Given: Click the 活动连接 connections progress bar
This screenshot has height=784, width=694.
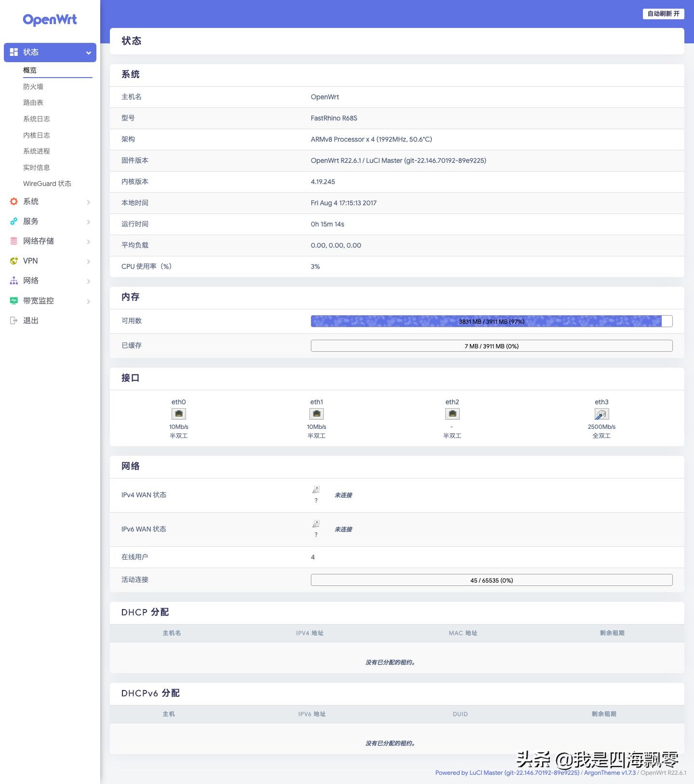Looking at the screenshot, I should click(x=492, y=580).
